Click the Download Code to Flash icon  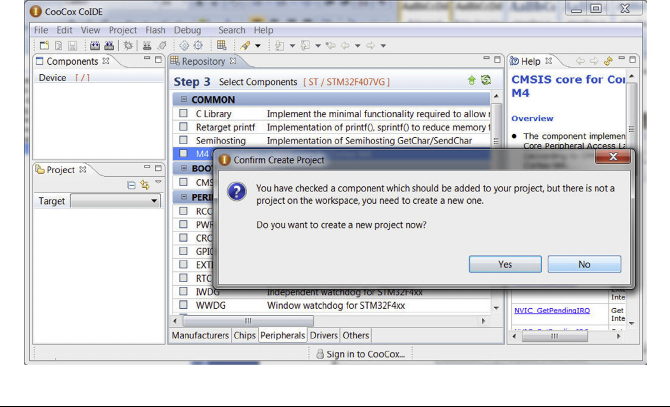(x=147, y=46)
